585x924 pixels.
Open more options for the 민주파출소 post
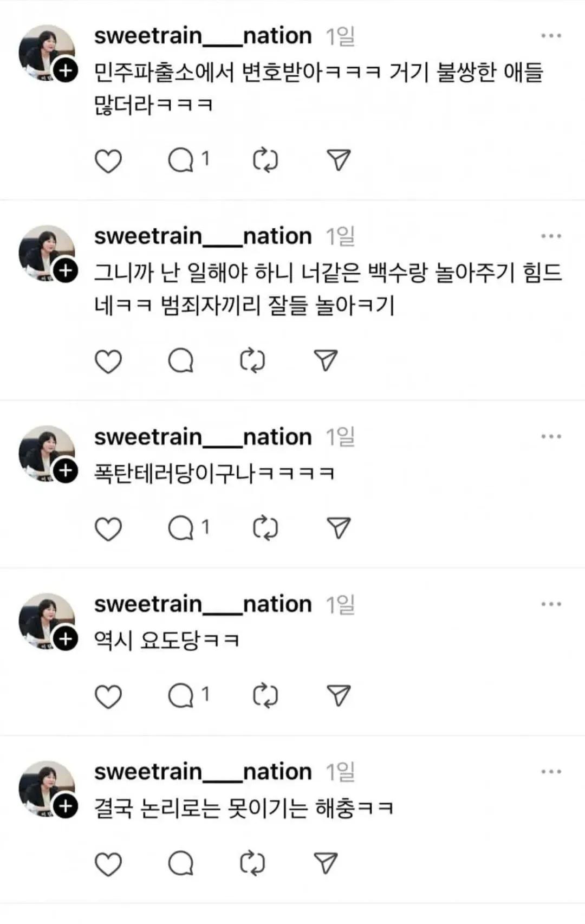click(x=551, y=36)
